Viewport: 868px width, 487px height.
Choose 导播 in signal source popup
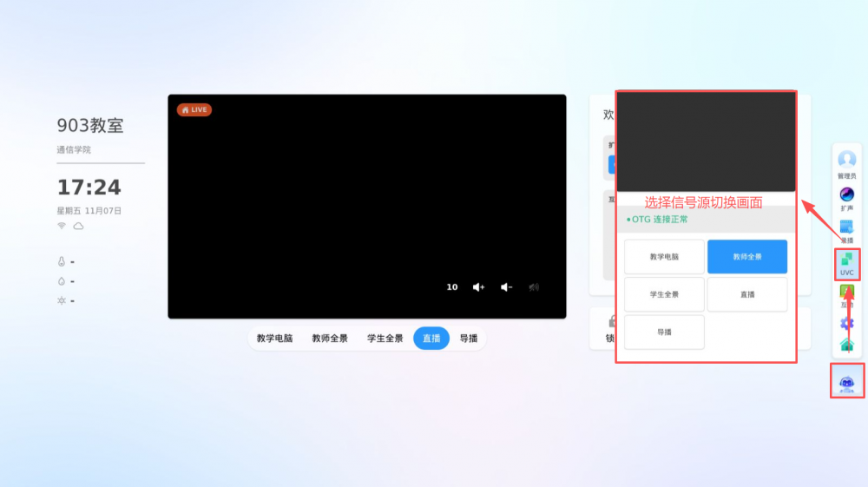(664, 332)
